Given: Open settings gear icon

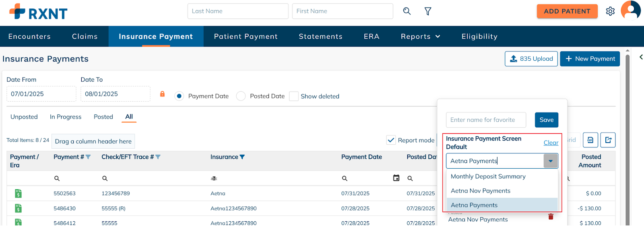Looking at the screenshot, I should tap(610, 11).
